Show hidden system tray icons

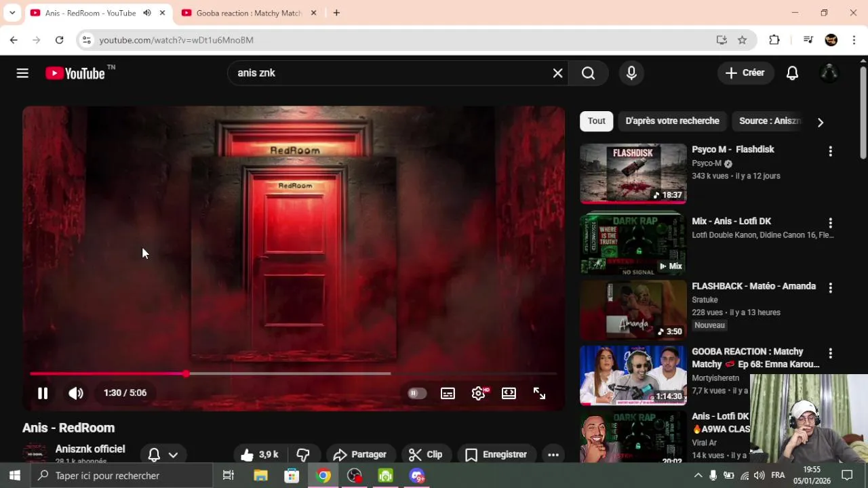pyautogui.click(x=698, y=476)
